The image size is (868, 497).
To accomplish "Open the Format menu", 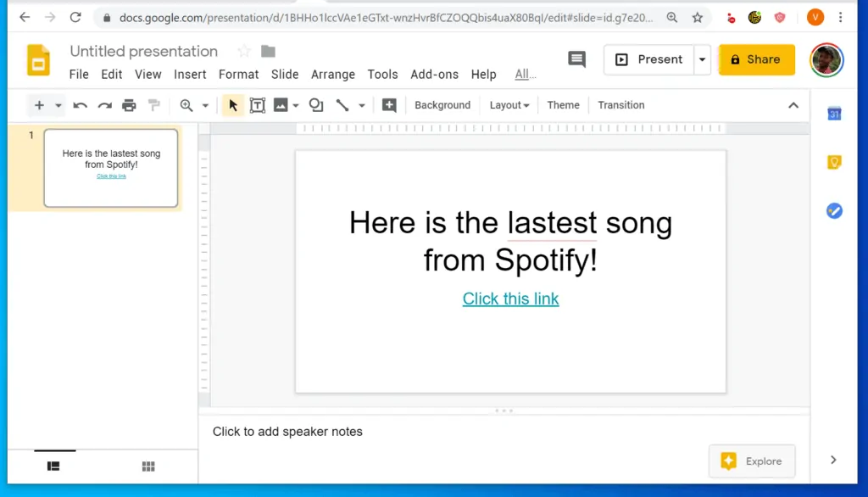I will pyautogui.click(x=238, y=74).
